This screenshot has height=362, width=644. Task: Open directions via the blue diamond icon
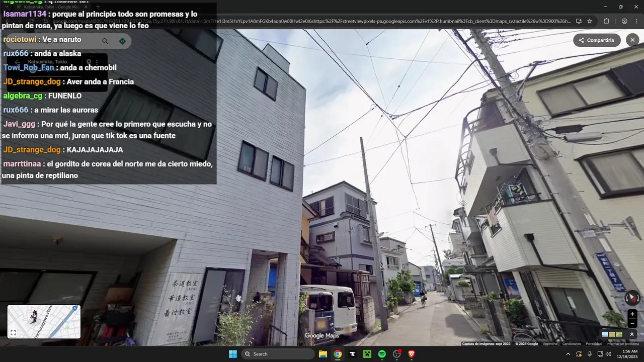point(122,41)
